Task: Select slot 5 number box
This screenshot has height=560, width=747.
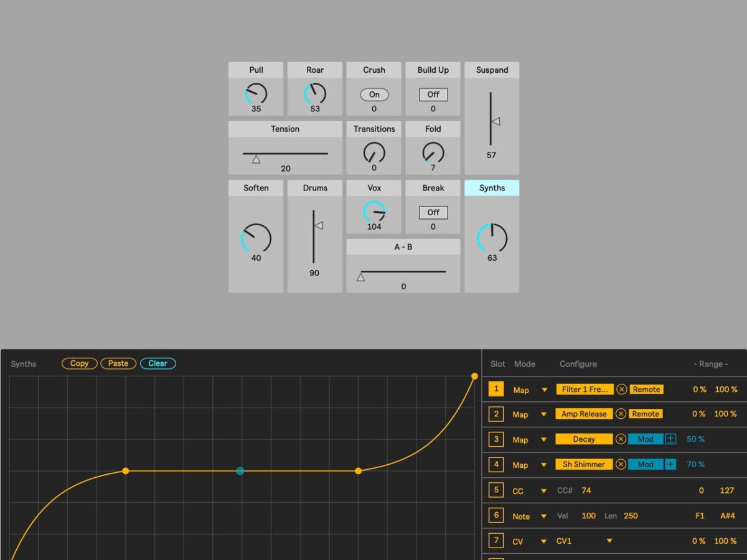Action: [x=496, y=490]
